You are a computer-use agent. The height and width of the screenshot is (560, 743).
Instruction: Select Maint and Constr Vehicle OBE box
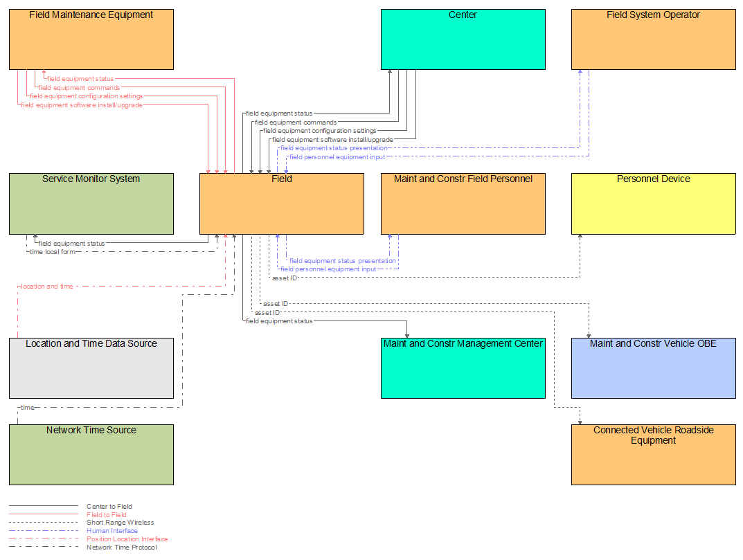pyautogui.click(x=654, y=368)
